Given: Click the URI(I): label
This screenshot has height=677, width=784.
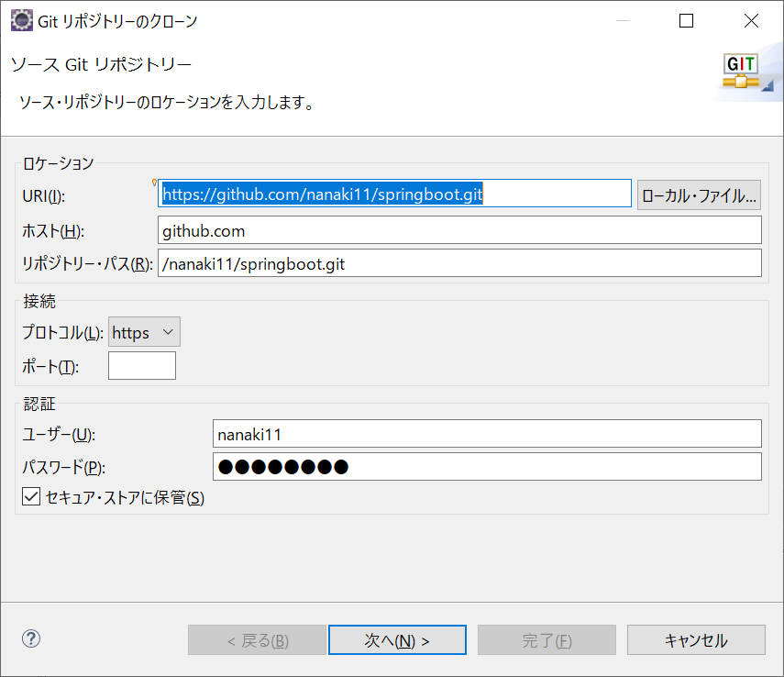Looking at the screenshot, I should click(x=43, y=196).
